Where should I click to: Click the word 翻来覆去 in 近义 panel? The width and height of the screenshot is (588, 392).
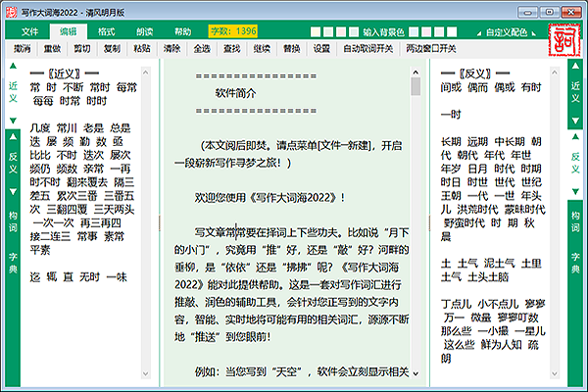(87, 182)
